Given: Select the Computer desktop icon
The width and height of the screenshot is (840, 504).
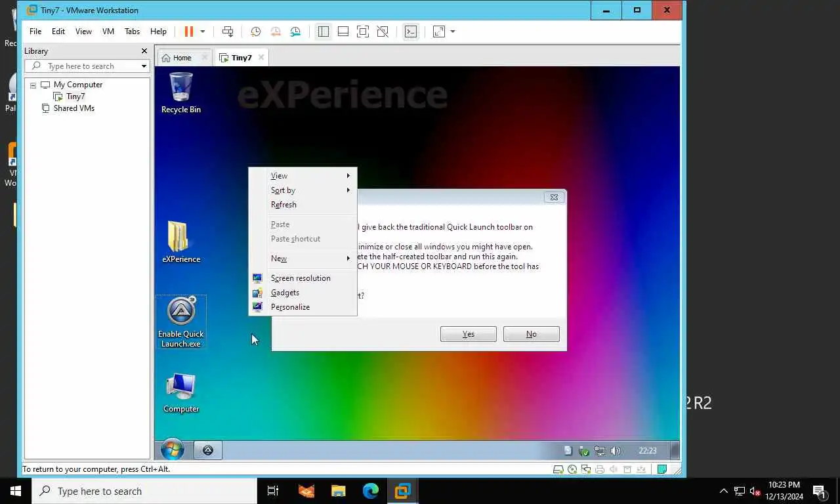Looking at the screenshot, I should [181, 392].
